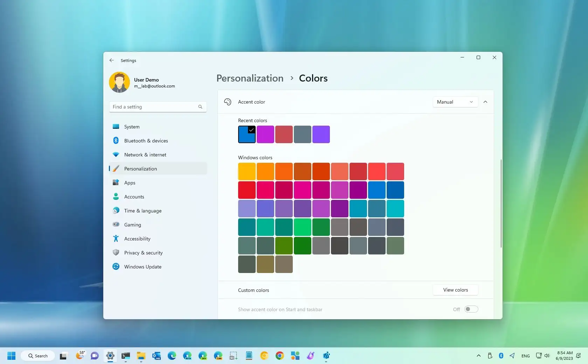
Task: Click the Windows Update sync icon
Action: click(x=116, y=267)
